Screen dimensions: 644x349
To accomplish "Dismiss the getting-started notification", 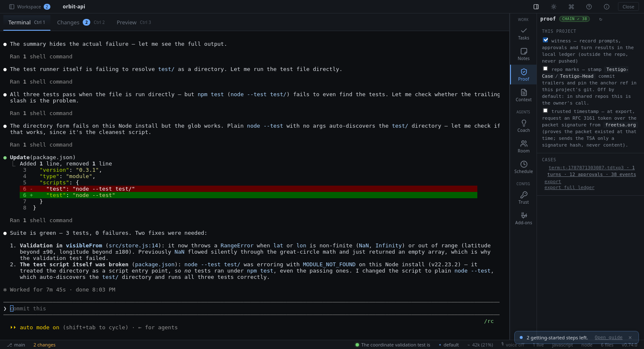I will 630,338.
